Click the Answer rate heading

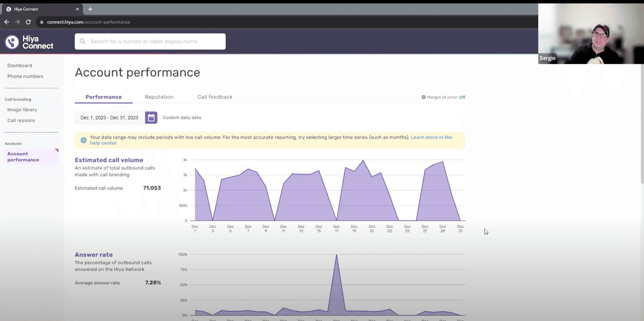pyautogui.click(x=94, y=255)
